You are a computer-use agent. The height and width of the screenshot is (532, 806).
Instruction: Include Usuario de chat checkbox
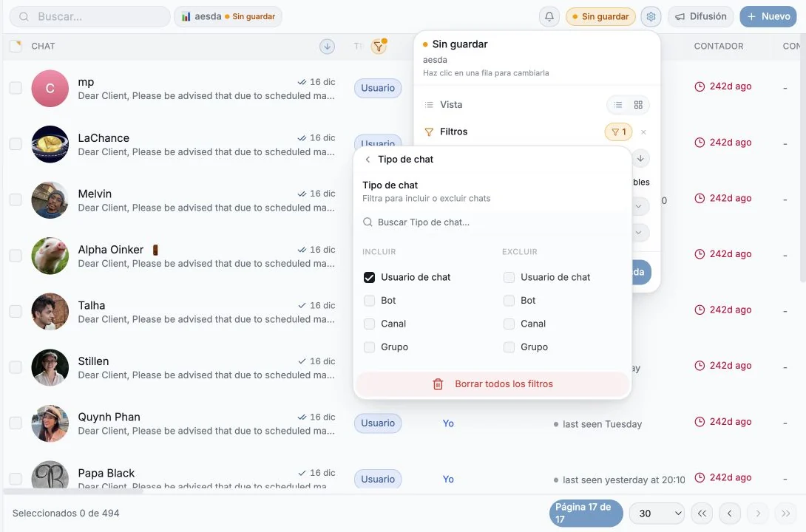(369, 277)
